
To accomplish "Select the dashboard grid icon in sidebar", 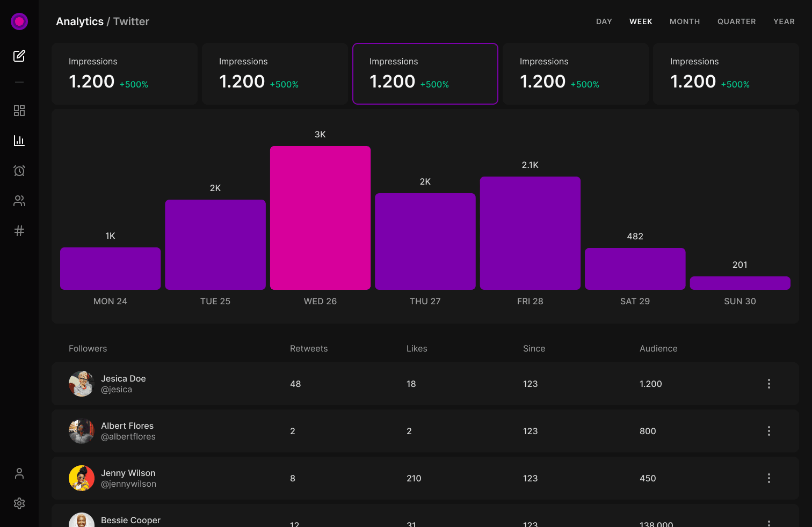I will click(19, 111).
